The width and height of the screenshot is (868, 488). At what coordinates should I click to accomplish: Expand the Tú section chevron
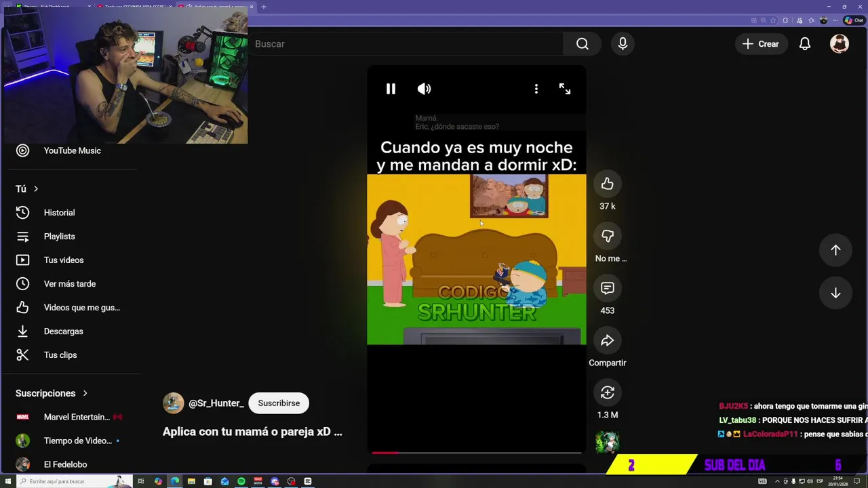point(36,188)
